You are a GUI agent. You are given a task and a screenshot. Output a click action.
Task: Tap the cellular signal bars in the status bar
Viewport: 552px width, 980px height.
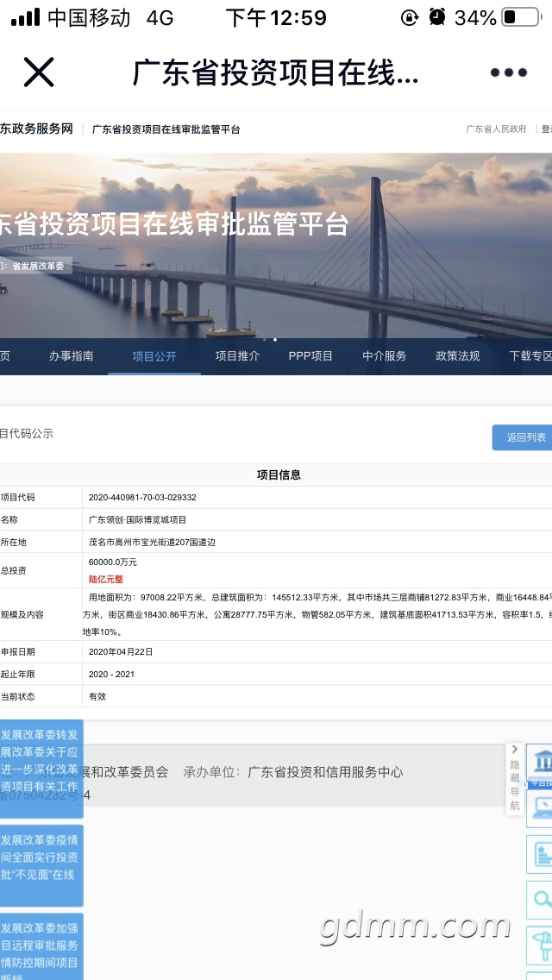point(26,17)
